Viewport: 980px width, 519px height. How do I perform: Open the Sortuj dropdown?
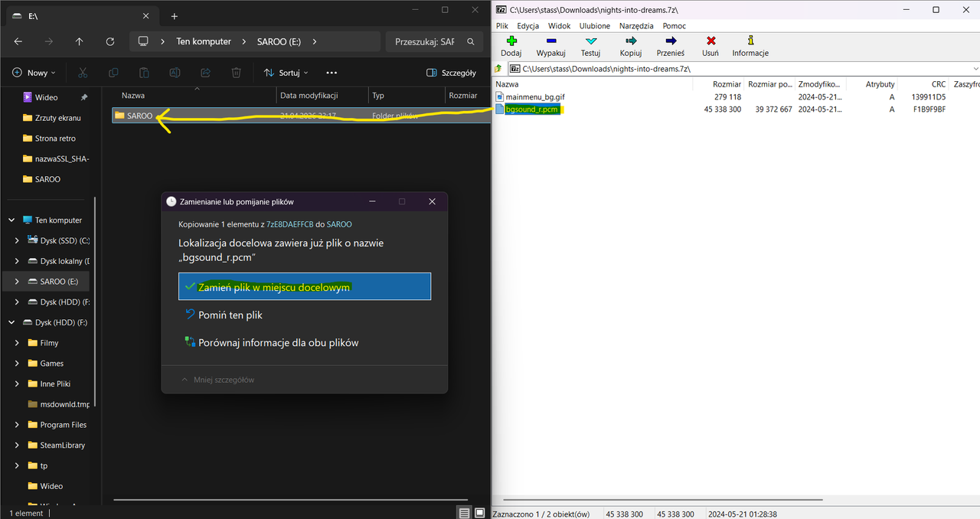tap(286, 73)
